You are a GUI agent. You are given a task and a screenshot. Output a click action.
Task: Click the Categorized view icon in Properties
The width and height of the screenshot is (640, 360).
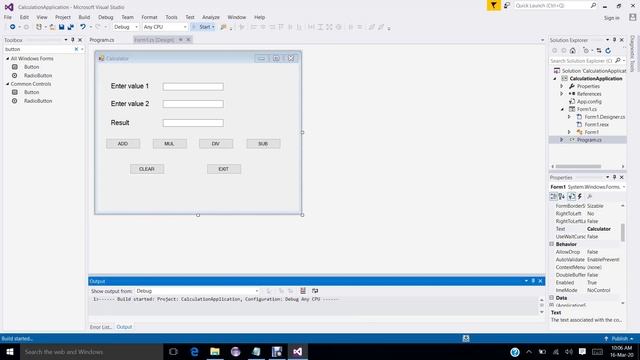tap(553, 196)
